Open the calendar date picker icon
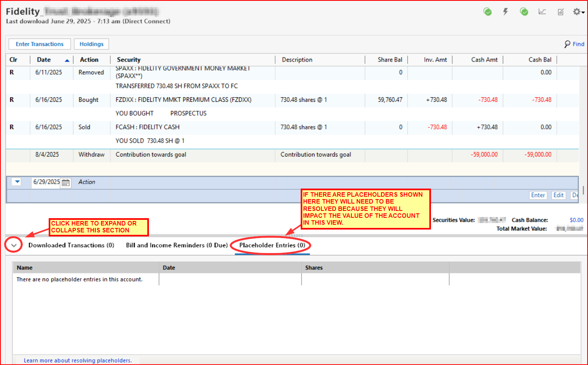The image size is (588, 365). pyautogui.click(x=65, y=183)
